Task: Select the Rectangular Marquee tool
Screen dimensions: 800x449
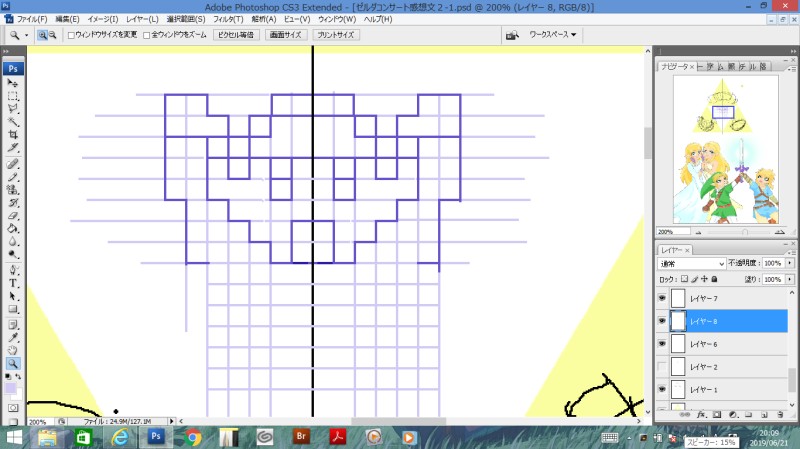Action: coord(13,96)
